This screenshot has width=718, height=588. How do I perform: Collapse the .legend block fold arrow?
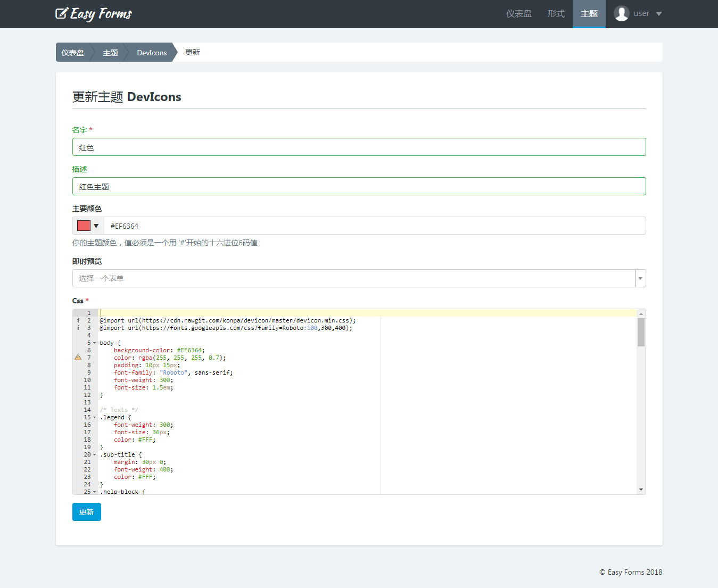[95, 418]
